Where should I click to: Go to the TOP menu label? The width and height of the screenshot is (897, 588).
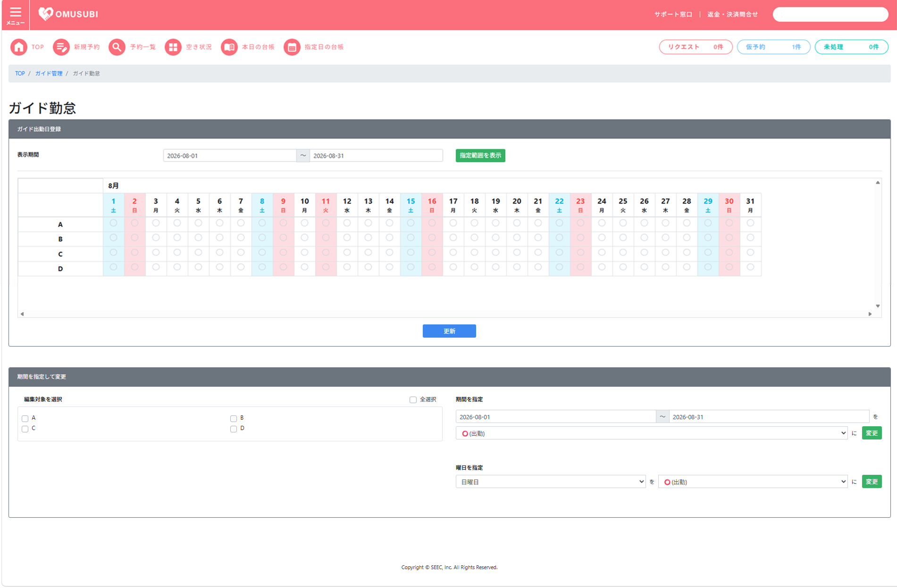pos(38,47)
